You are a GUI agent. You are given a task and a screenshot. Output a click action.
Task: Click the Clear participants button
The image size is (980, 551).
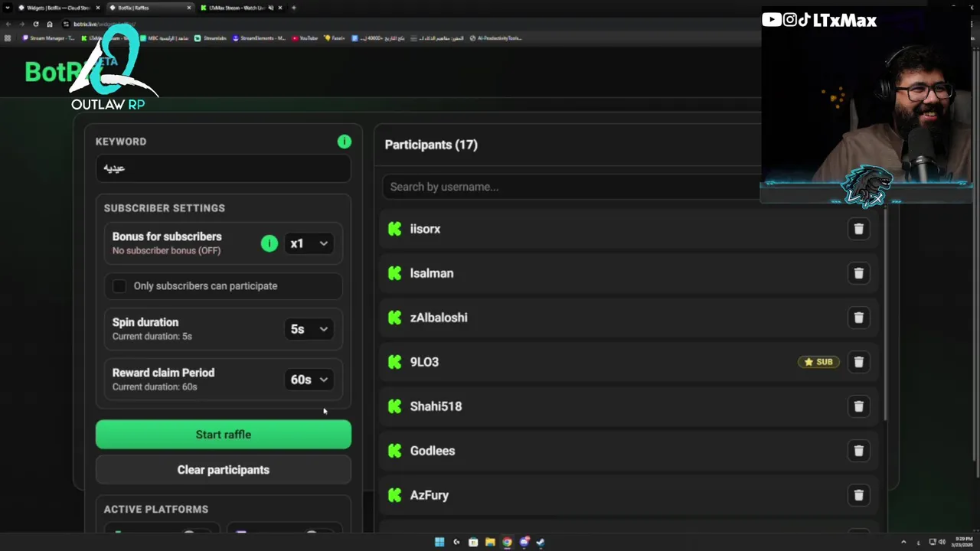point(224,470)
